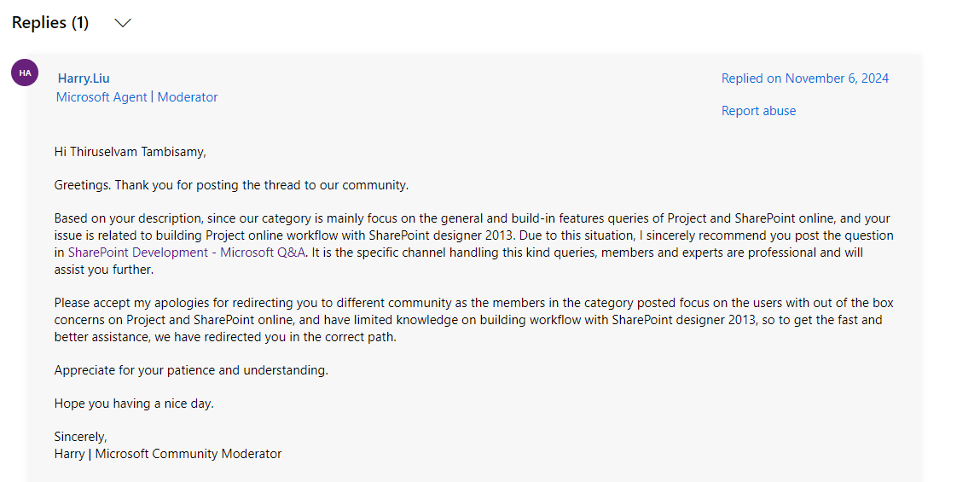Open the Replied on November 6, 2024 link
Viewport: 980px width, 482px height.
[x=805, y=78]
